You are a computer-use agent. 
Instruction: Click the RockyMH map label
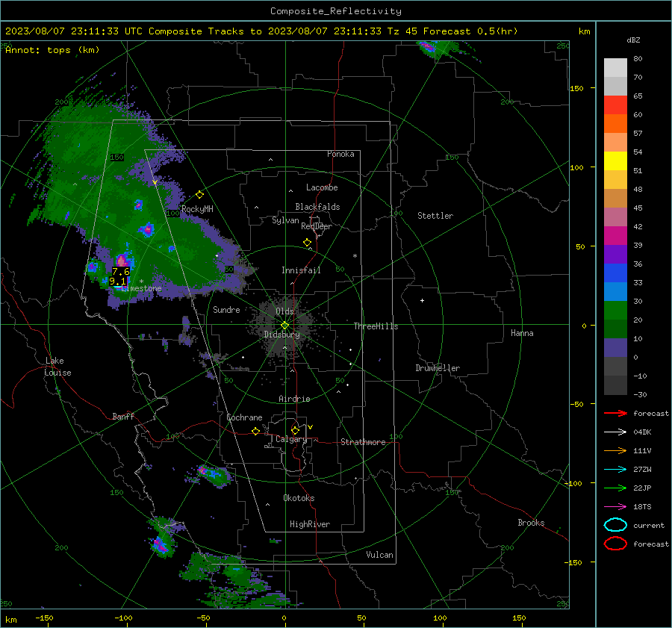pos(197,209)
